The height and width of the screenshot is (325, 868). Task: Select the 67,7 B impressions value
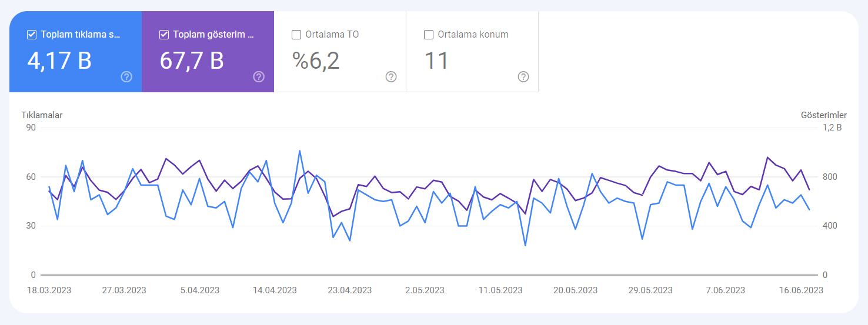click(192, 60)
